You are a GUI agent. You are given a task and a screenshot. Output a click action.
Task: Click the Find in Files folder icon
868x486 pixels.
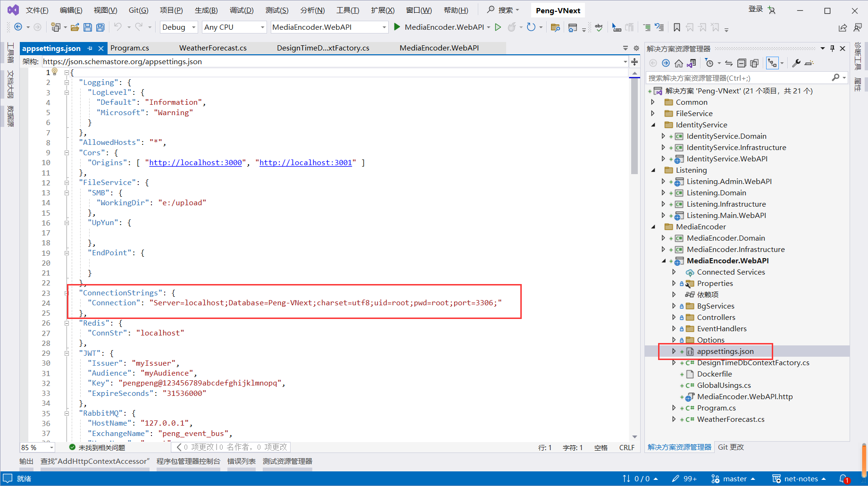point(555,27)
